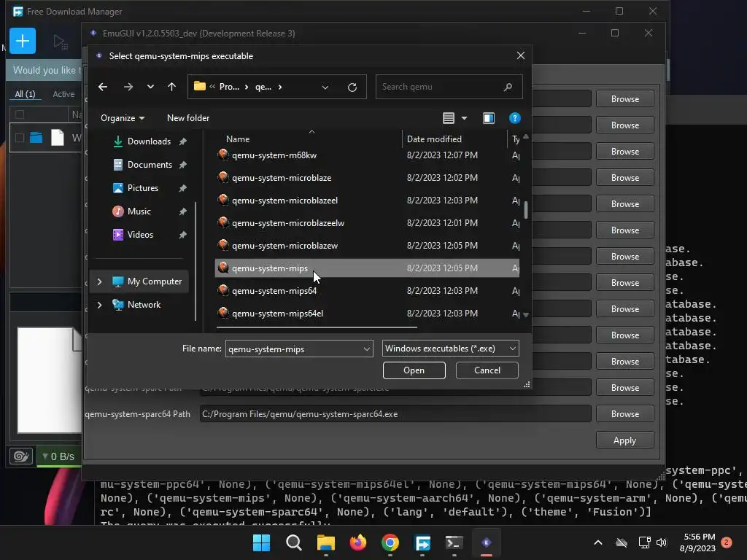Open recent locations chevron in file dialog
Viewport: 747px width, 560px height.
tap(150, 87)
